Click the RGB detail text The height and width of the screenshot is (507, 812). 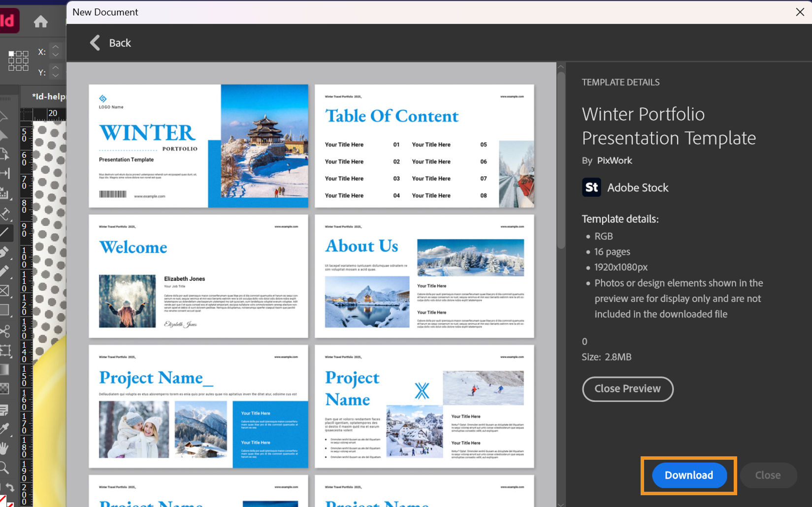603,236
